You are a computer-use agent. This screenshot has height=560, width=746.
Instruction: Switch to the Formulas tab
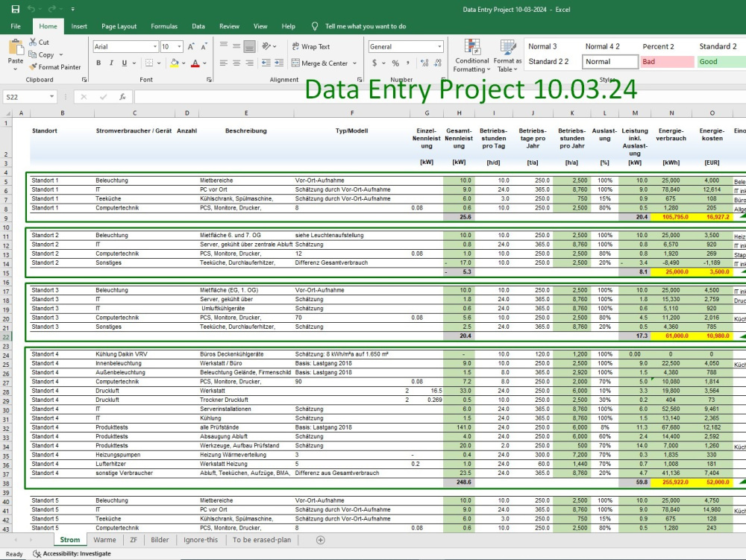click(x=164, y=26)
